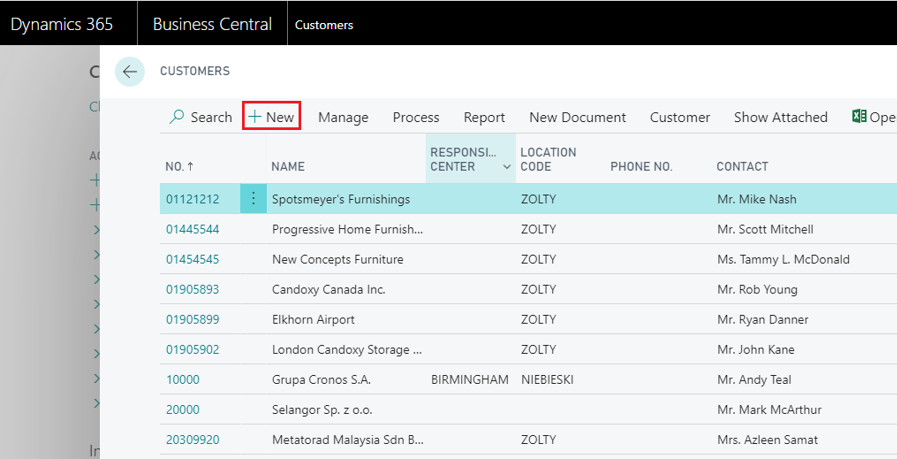The width and height of the screenshot is (897, 459).
Task: Expand the Responsibility Center column dropdown
Action: (507, 167)
